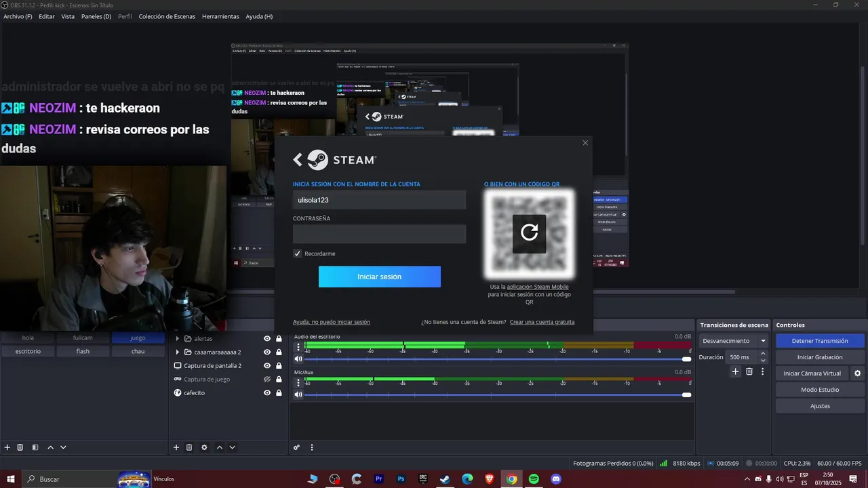Image resolution: width=868 pixels, height=488 pixels.
Task: Move the scene down with the scenes panel arrow
Action: pos(63,447)
